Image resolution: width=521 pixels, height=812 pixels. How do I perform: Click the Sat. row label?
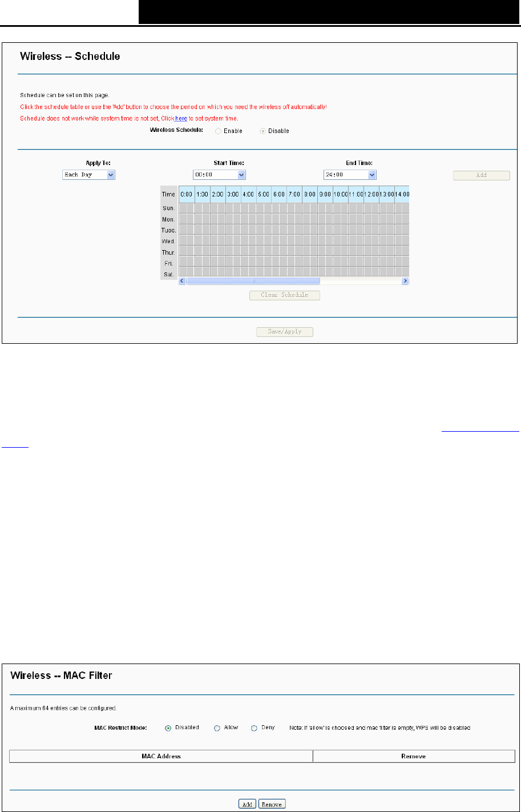tap(169, 274)
